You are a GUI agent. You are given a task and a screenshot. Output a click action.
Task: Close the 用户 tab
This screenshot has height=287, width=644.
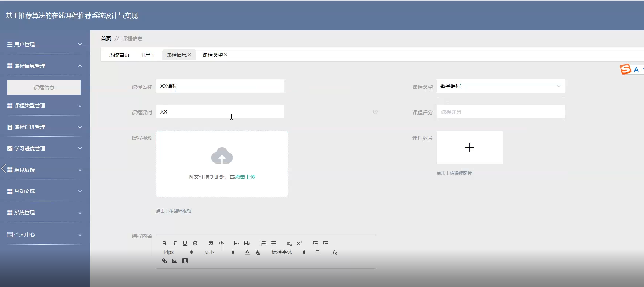pyautogui.click(x=153, y=55)
